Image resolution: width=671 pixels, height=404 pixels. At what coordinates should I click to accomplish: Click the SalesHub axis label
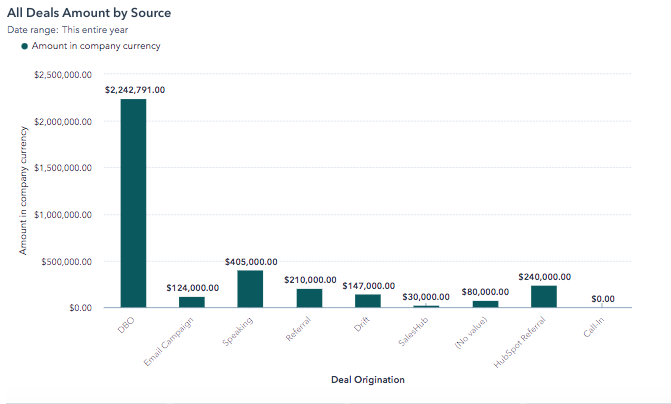click(x=413, y=332)
